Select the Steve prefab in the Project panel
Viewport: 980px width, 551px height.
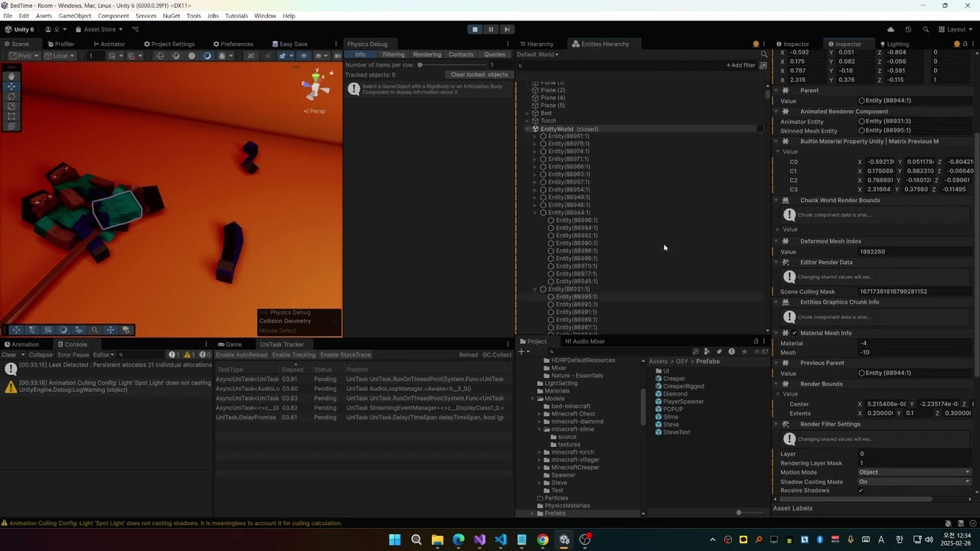(671, 424)
